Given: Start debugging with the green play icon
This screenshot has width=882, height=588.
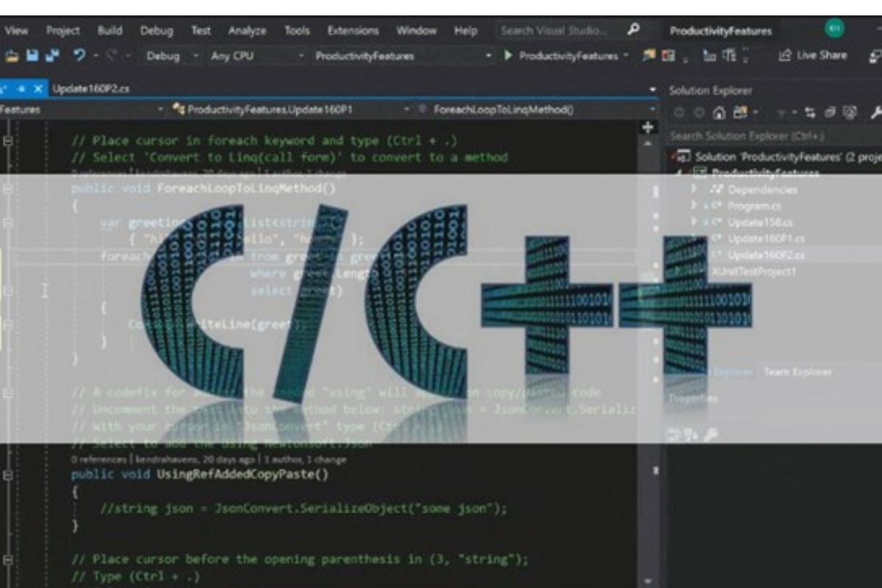Looking at the screenshot, I should coord(509,55).
